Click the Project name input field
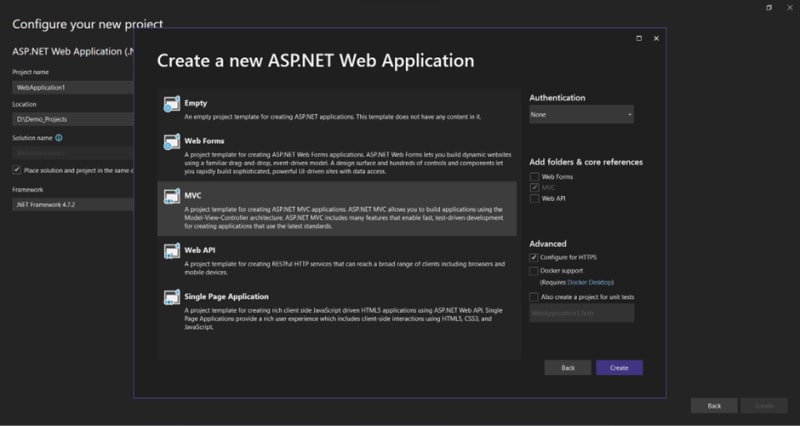This screenshot has width=800, height=426. [72, 88]
